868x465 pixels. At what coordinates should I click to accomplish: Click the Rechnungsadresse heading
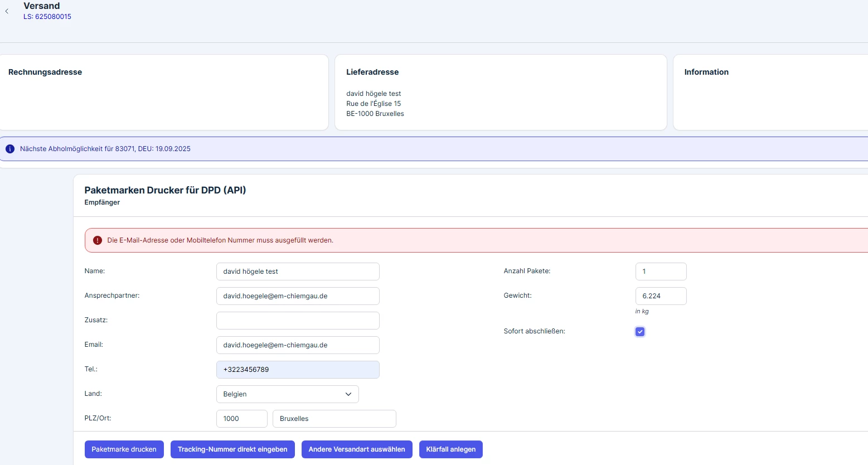[45, 72]
